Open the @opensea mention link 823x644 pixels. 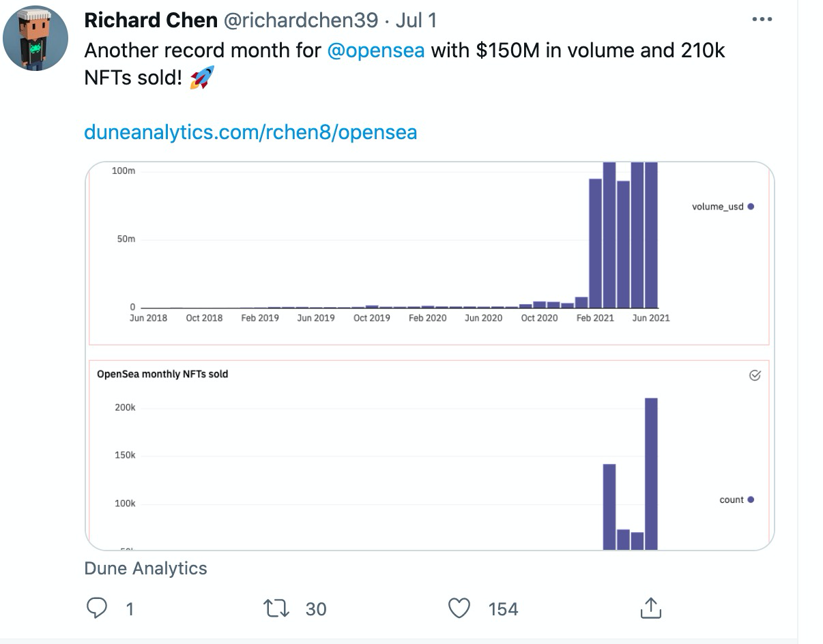coord(376,51)
